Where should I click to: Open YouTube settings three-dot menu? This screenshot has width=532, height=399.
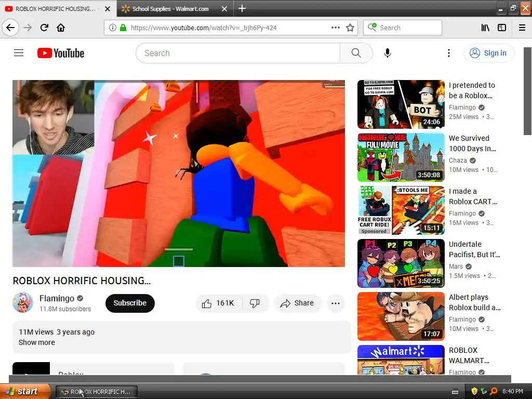click(449, 53)
